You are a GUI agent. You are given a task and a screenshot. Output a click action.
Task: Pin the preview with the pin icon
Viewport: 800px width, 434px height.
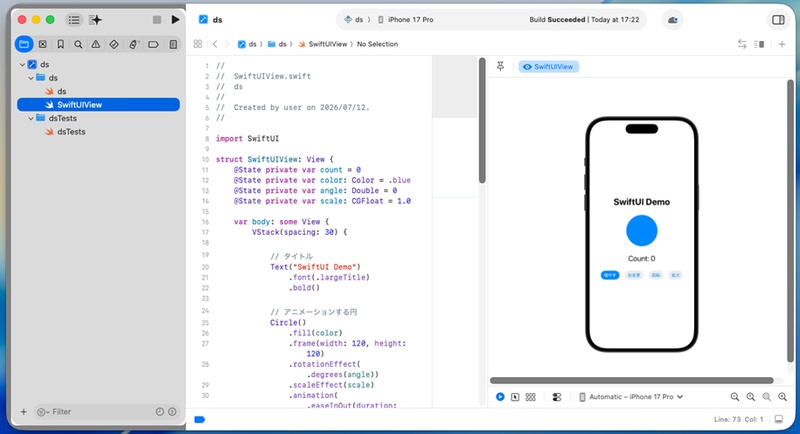click(x=501, y=66)
